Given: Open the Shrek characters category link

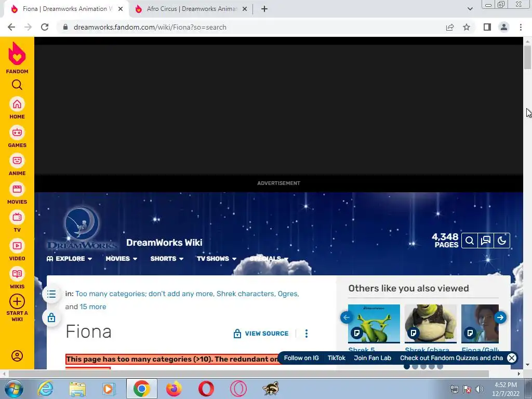Looking at the screenshot, I should click(245, 294).
